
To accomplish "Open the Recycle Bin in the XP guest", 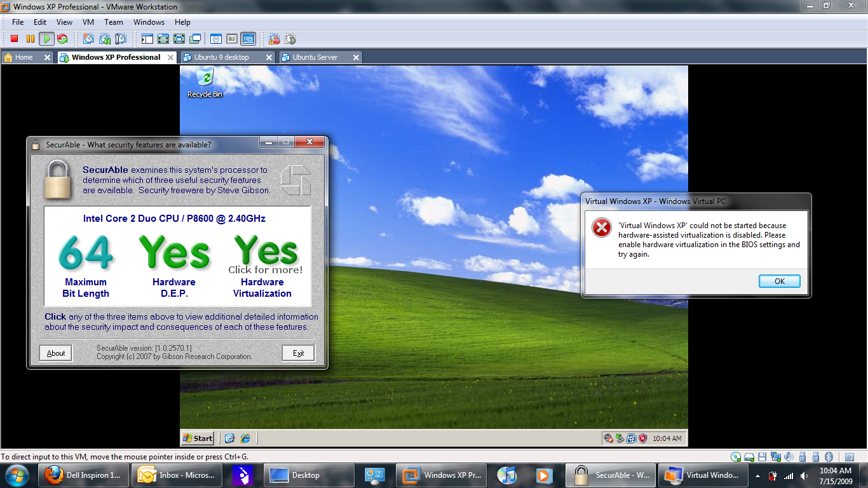I will click(205, 83).
